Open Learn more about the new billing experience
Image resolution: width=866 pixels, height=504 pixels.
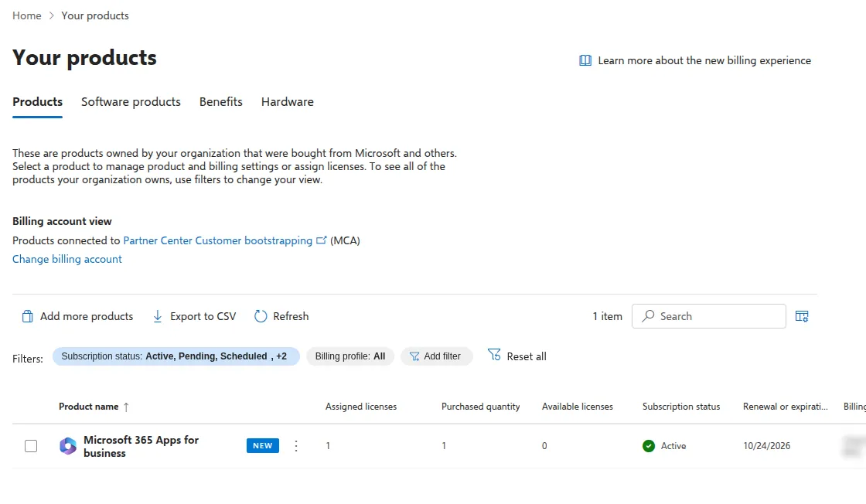pos(704,61)
